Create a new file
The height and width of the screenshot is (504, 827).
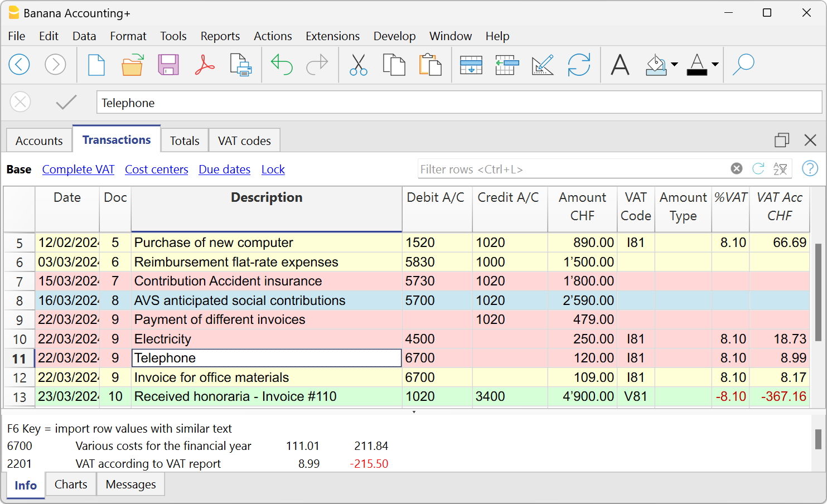(x=96, y=65)
